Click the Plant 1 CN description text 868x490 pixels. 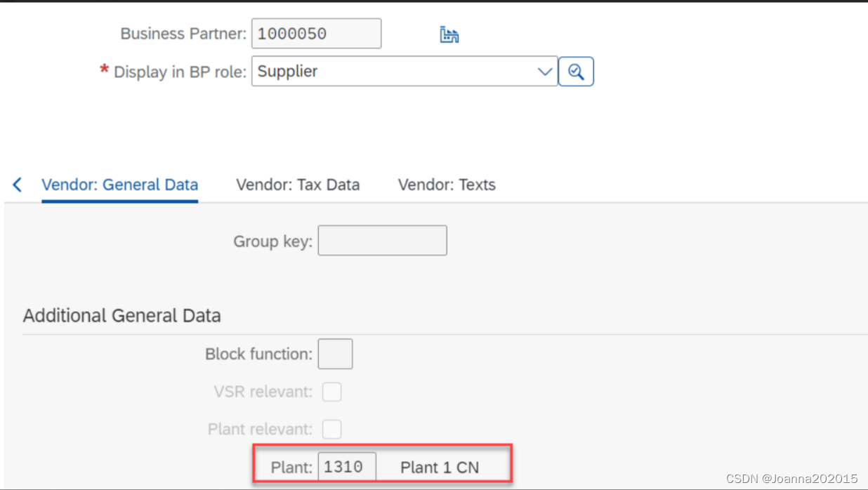pyautogui.click(x=440, y=467)
